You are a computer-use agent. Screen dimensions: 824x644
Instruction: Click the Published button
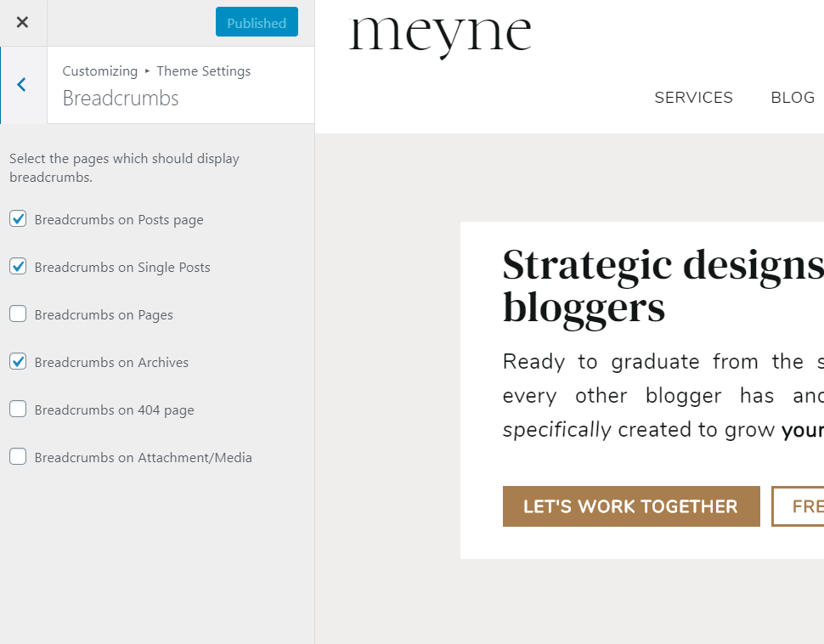(x=257, y=22)
